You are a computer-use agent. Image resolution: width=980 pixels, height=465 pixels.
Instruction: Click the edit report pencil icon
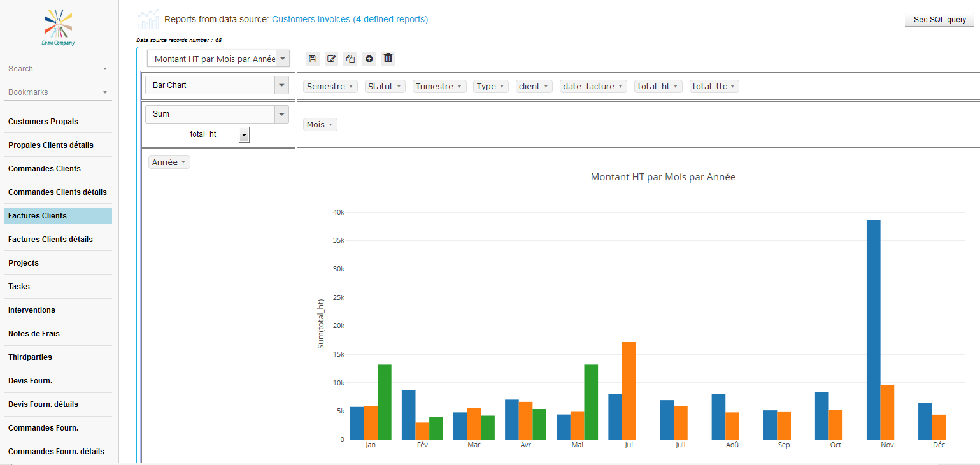click(331, 59)
